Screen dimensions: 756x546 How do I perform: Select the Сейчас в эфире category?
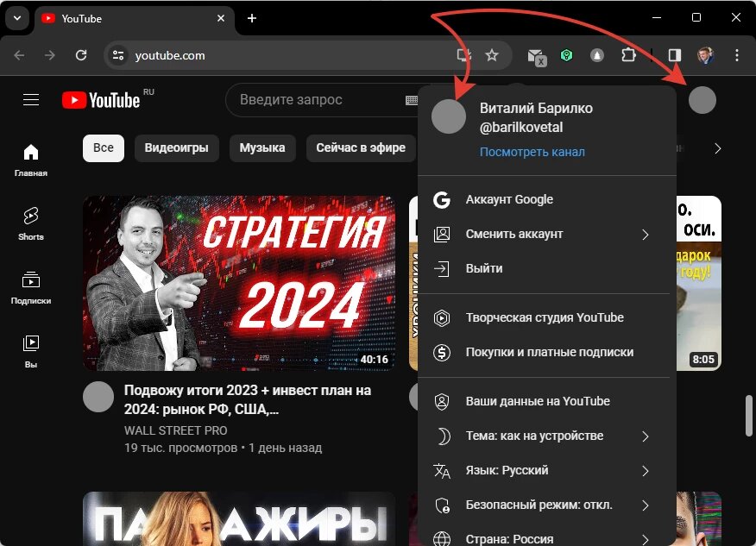coord(361,147)
